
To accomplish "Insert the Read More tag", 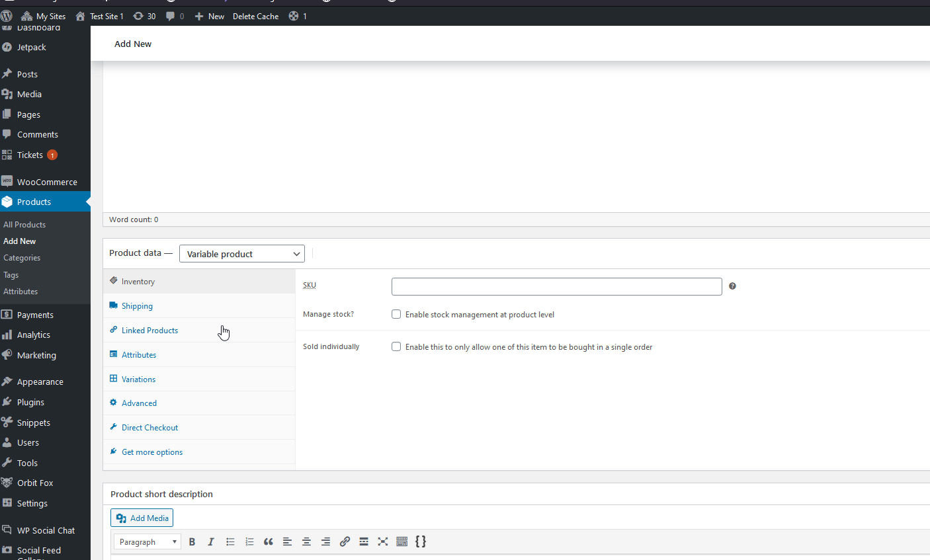I will [x=364, y=541].
